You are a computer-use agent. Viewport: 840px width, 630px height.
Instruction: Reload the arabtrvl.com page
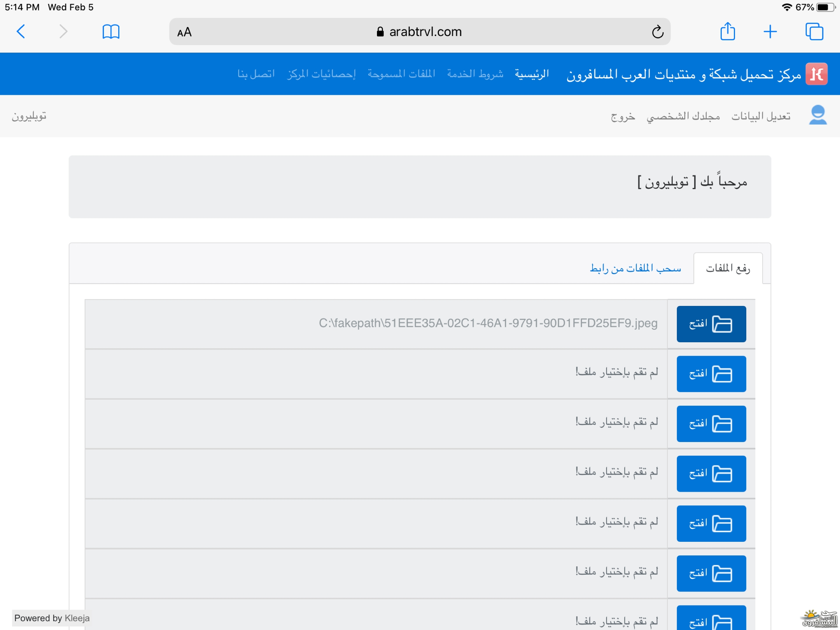tap(658, 32)
